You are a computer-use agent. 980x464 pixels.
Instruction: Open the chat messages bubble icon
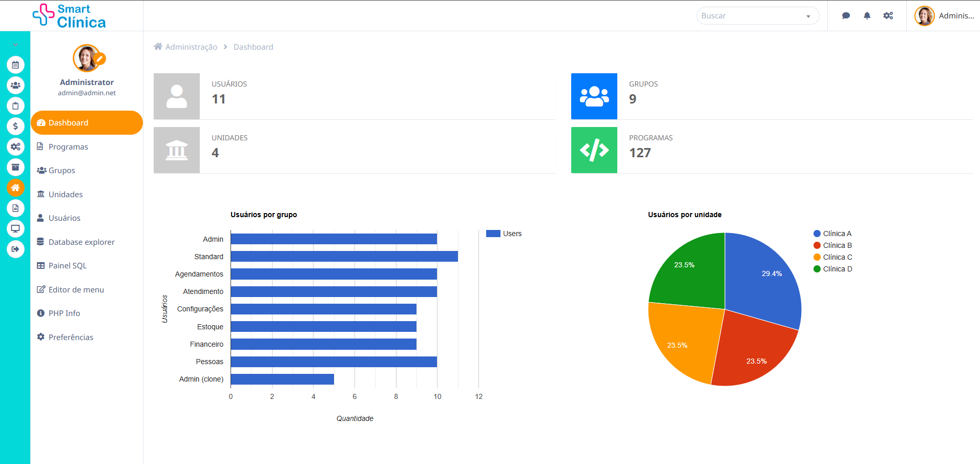click(x=846, y=16)
